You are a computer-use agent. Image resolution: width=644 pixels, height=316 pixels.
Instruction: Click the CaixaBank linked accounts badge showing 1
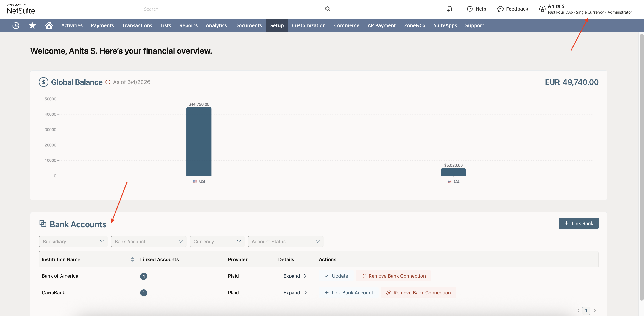point(144,293)
